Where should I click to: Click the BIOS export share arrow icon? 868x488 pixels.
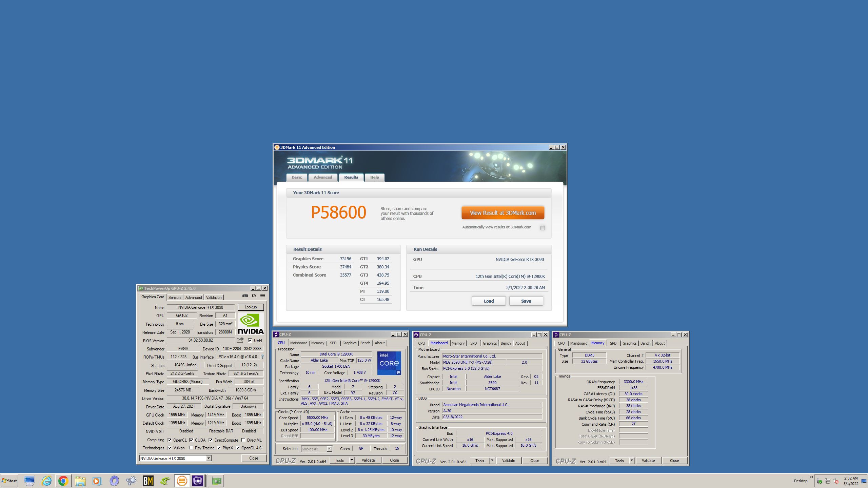point(240,340)
